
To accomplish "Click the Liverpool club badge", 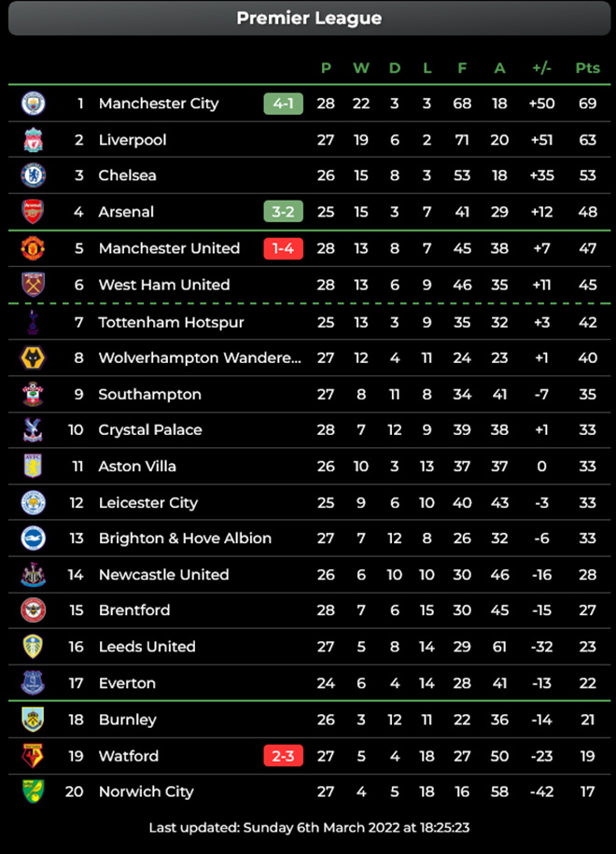I will (x=32, y=140).
